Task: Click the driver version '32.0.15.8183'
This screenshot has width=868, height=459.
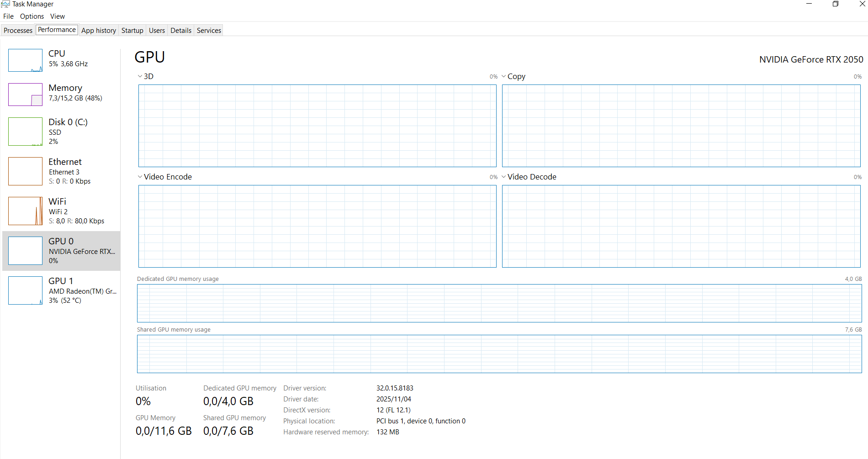Action: pos(395,388)
